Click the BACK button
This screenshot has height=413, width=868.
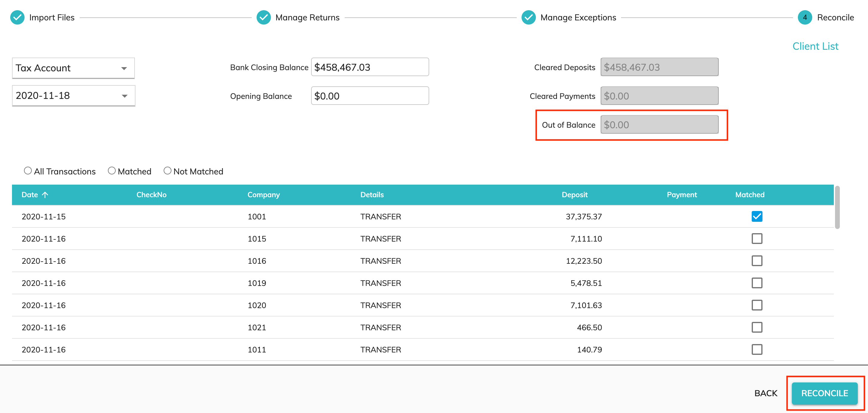(x=765, y=393)
